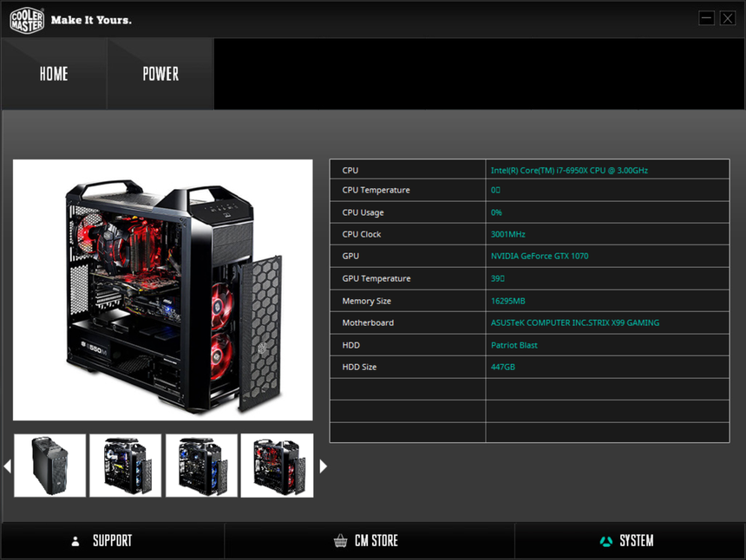Click the CPU Usage row label
The height and width of the screenshot is (560, 746).
point(363,212)
